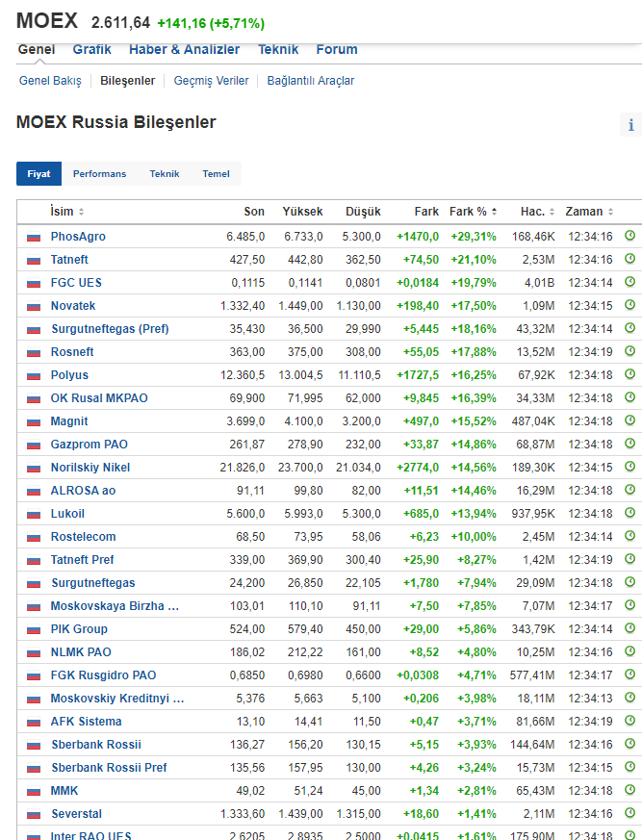This screenshot has width=642, height=840.
Task: Click Surgutneftegas volume 29,09M
Action: coord(535,582)
